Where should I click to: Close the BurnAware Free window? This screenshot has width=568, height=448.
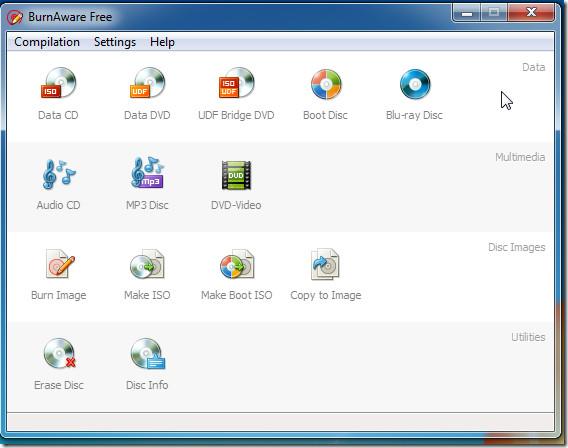pos(531,13)
